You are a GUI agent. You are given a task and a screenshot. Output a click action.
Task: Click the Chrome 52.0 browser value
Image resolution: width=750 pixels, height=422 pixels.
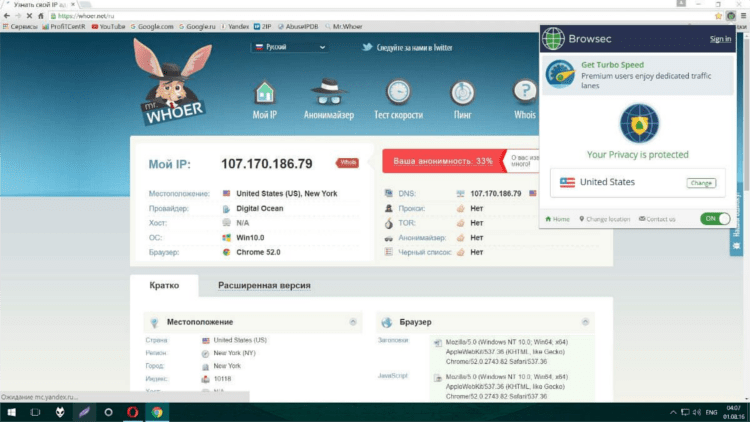[258, 252]
